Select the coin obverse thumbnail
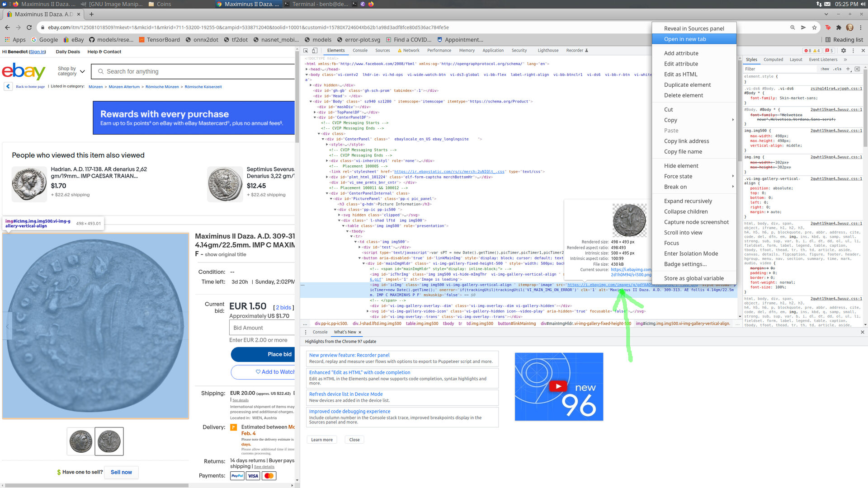868x488 pixels. click(x=81, y=441)
